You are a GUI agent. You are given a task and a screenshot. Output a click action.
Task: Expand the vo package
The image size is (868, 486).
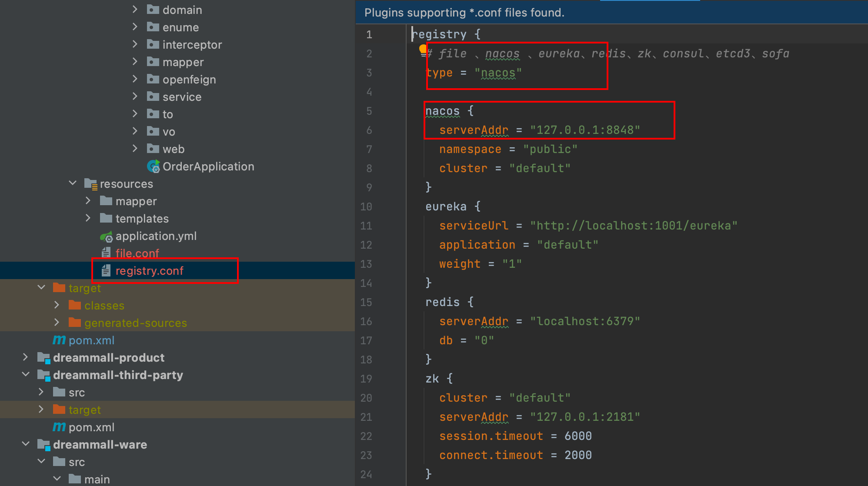135,131
